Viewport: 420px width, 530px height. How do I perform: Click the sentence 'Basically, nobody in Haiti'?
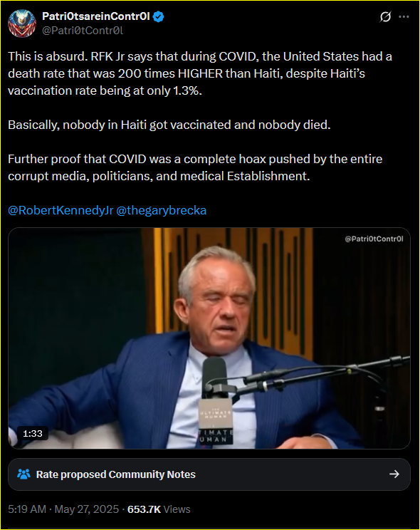pyautogui.click(x=169, y=125)
